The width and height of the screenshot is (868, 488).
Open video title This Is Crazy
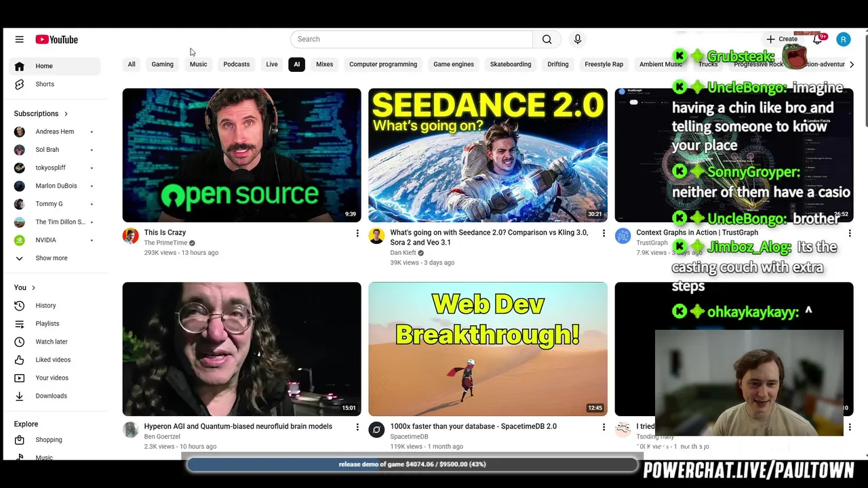coord(165,232)
